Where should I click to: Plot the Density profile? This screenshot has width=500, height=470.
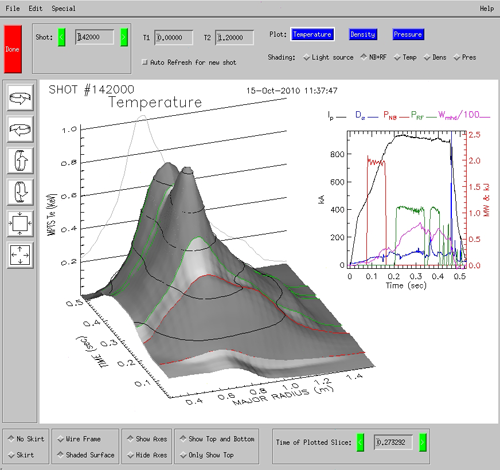click(x=363, y=34)
